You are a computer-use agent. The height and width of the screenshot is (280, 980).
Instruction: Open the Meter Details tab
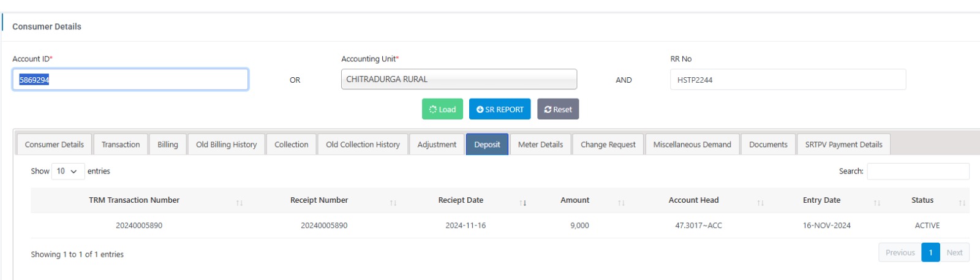coord(540,145)
